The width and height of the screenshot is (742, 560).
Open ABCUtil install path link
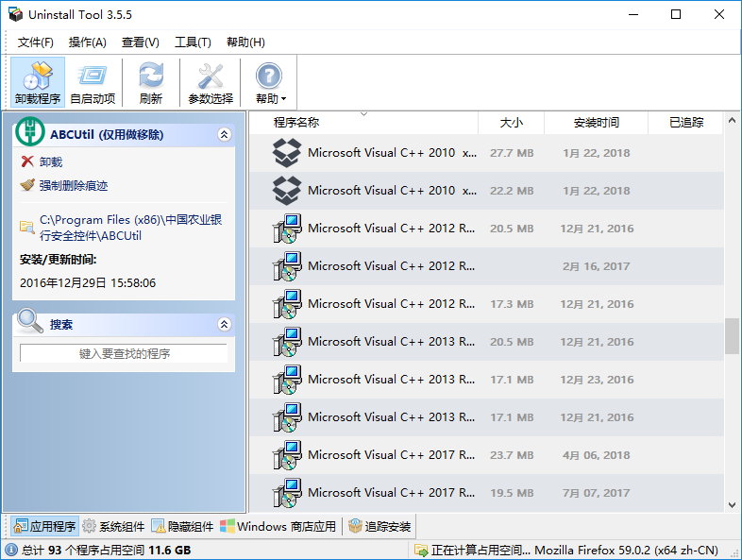[x=130, y=228]
